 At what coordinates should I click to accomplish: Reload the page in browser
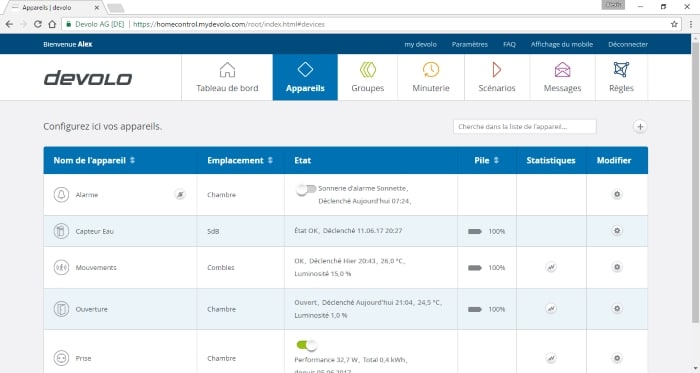click(x=38, y=24)
